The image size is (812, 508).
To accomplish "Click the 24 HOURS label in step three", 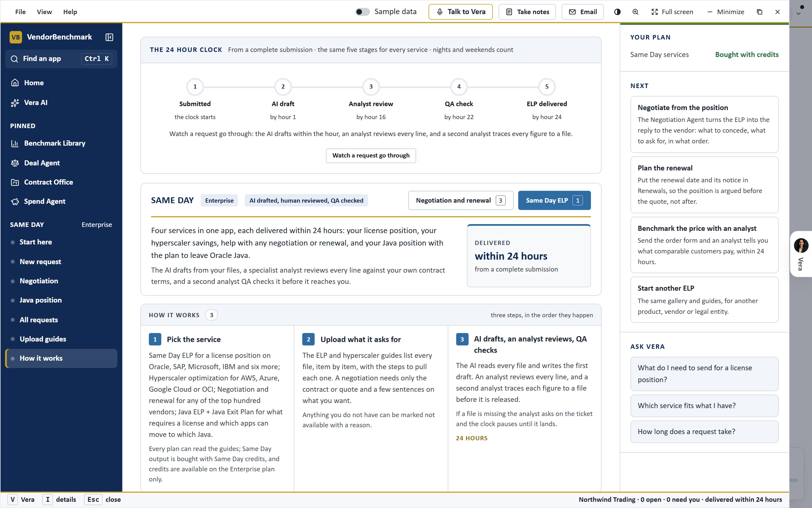I will (471, 438).
